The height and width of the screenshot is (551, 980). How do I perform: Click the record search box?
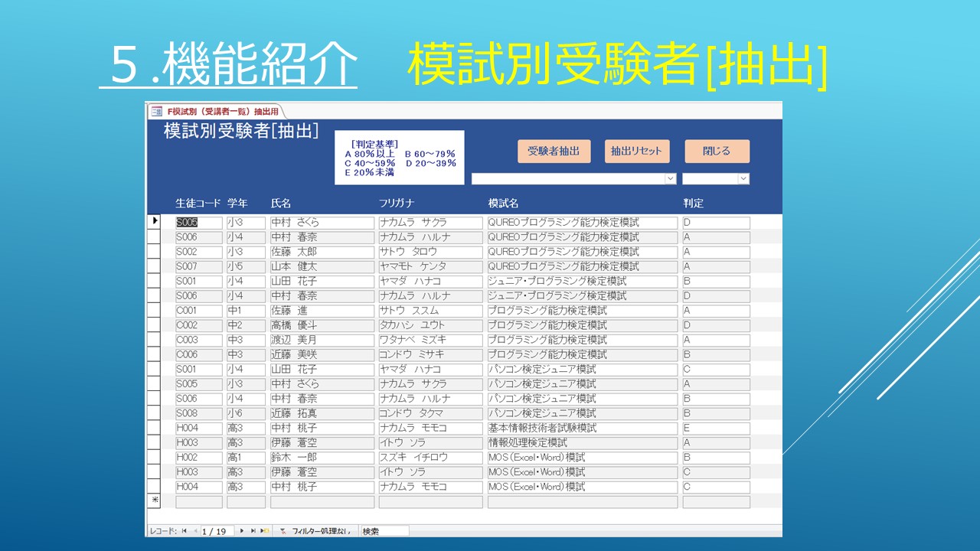tap(384, 530)
